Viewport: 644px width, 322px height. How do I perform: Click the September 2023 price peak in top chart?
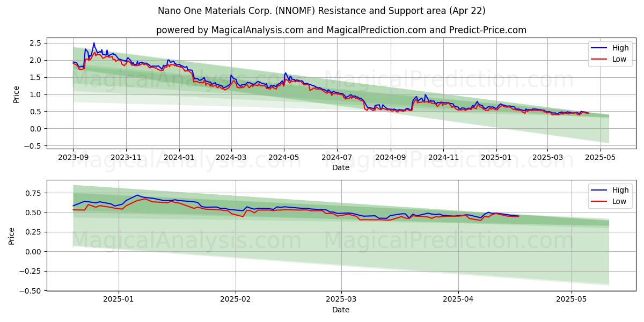[94, 43]
